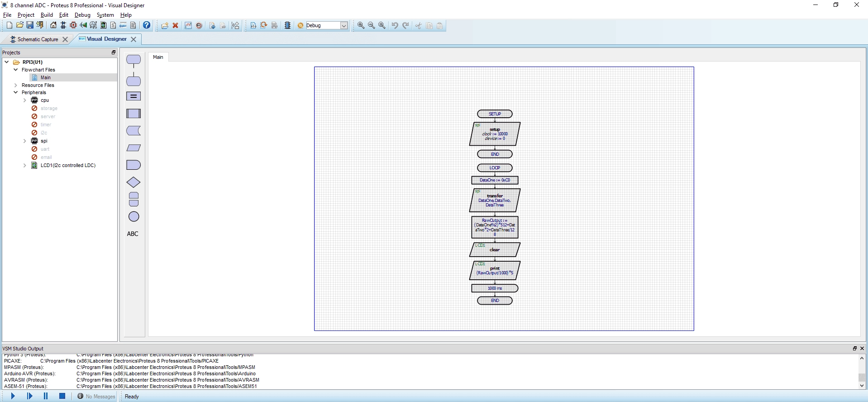Image resolution: width=868 pixels, height=402 pixels.
Task: Open the Help question mark icon
Action: coord(147,25)
